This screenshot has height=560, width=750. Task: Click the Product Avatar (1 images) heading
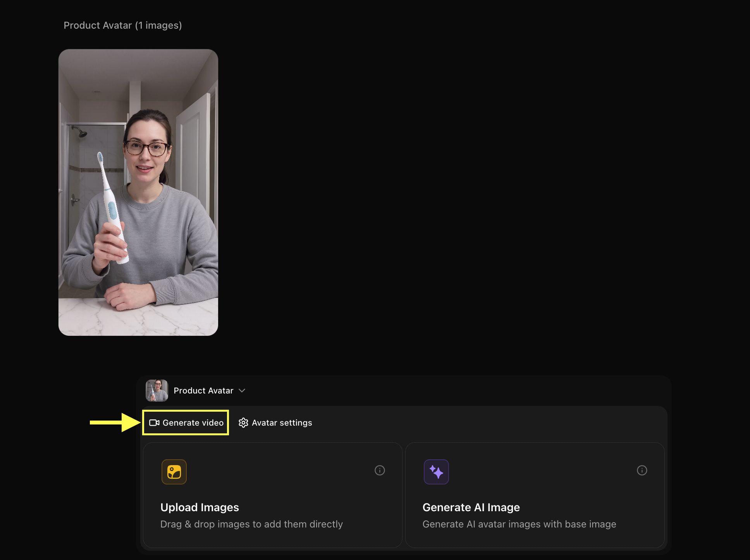click(123, 25)
